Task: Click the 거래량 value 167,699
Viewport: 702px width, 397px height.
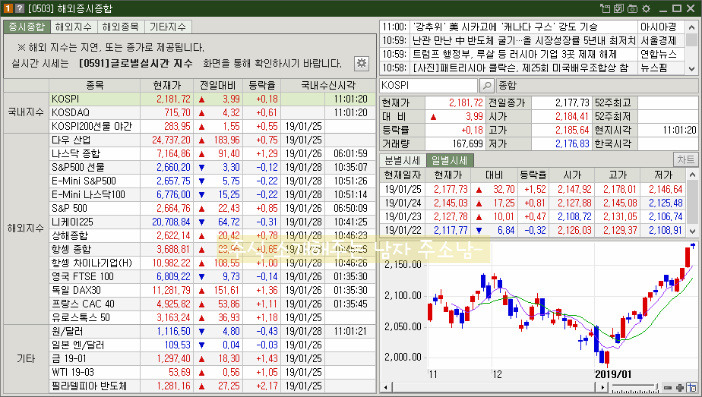Action: [467, 144]
